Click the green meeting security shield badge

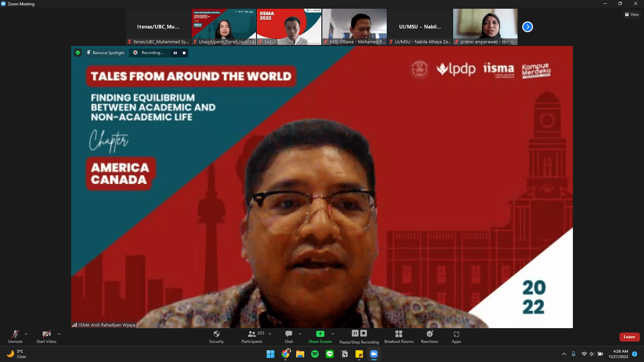point(78,53)
